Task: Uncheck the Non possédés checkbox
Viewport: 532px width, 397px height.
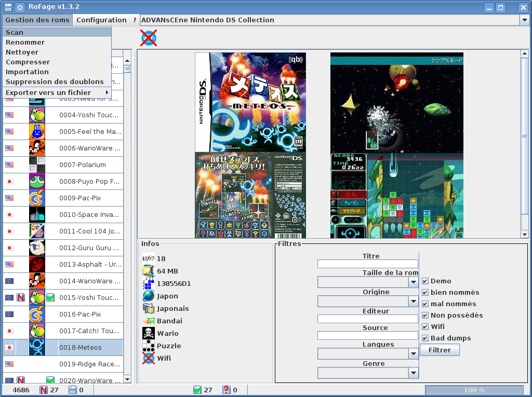Action: tap(425, 316)
